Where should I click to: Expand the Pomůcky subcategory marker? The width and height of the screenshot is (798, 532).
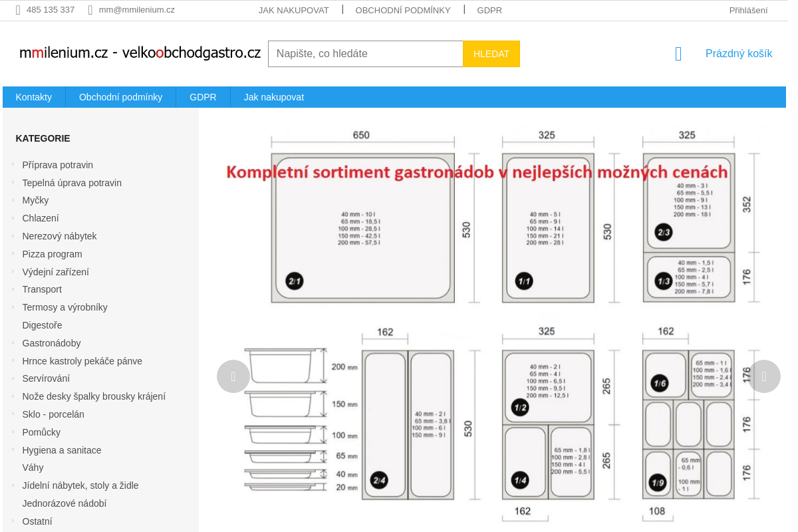[x=13, y=432]
